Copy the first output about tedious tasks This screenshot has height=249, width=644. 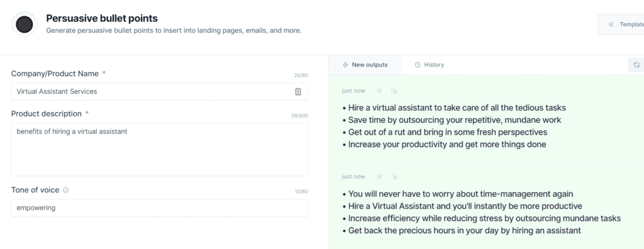pos(394,91)
